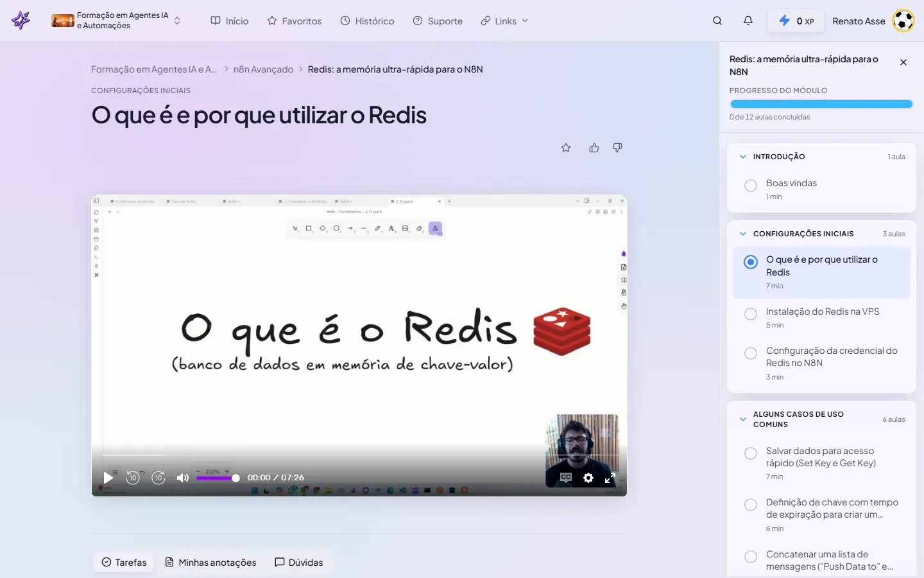This screenshot has height=578, width=924.
Task: Open Salvar dados para acesso rápido lesson
Action: click(x=821, y=457)
